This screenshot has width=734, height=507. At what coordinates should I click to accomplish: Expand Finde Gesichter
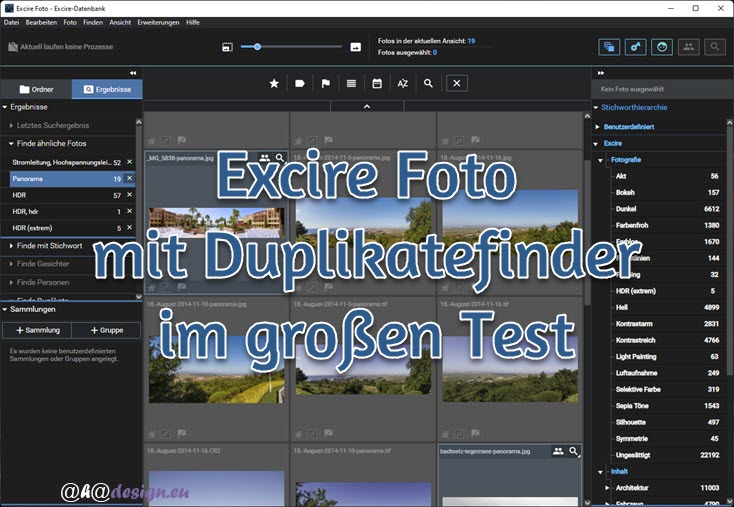11,264
